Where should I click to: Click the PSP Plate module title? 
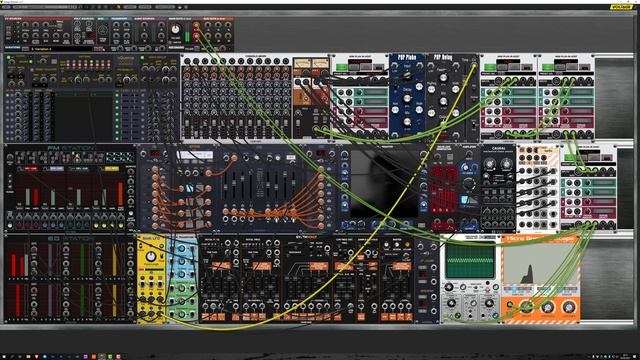407,58
